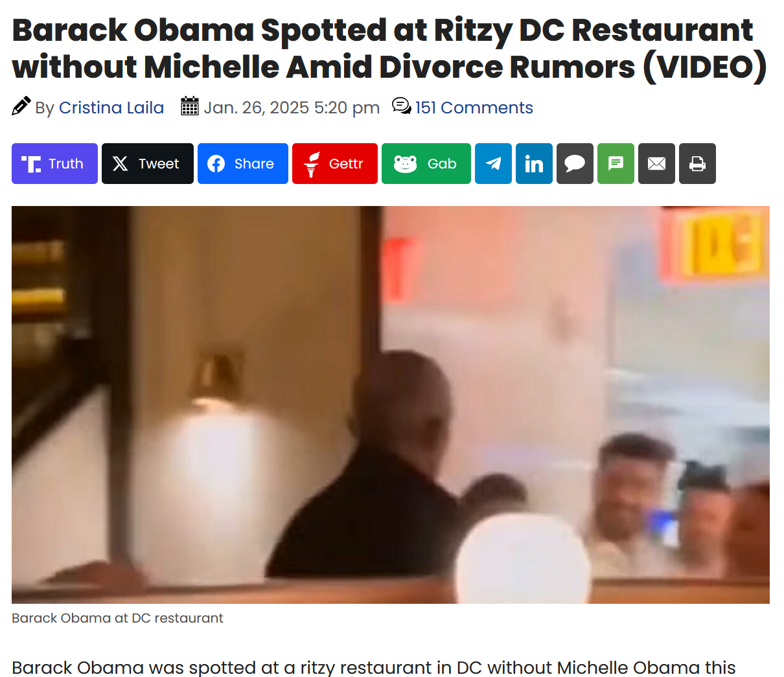Open author Cristina Laila's page
Image resolution: width=784 pixels, height=677 pixels.
click(x=111, y=108)
